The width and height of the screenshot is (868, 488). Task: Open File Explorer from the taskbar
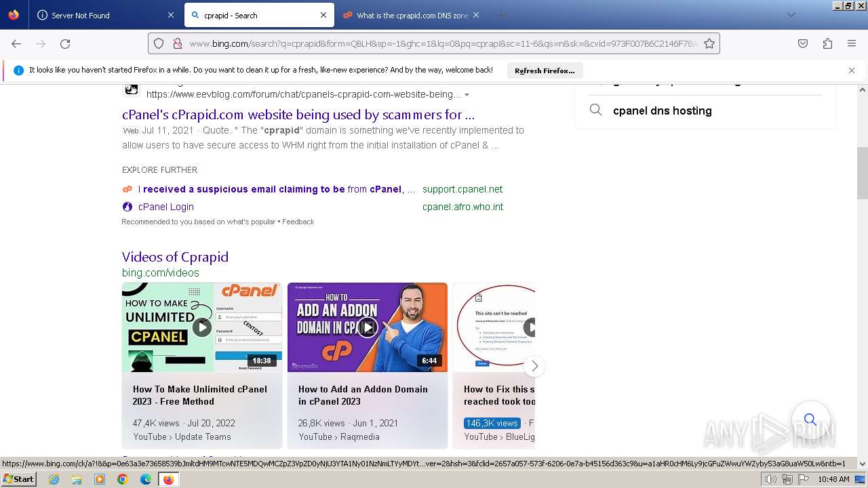(77, 479)
